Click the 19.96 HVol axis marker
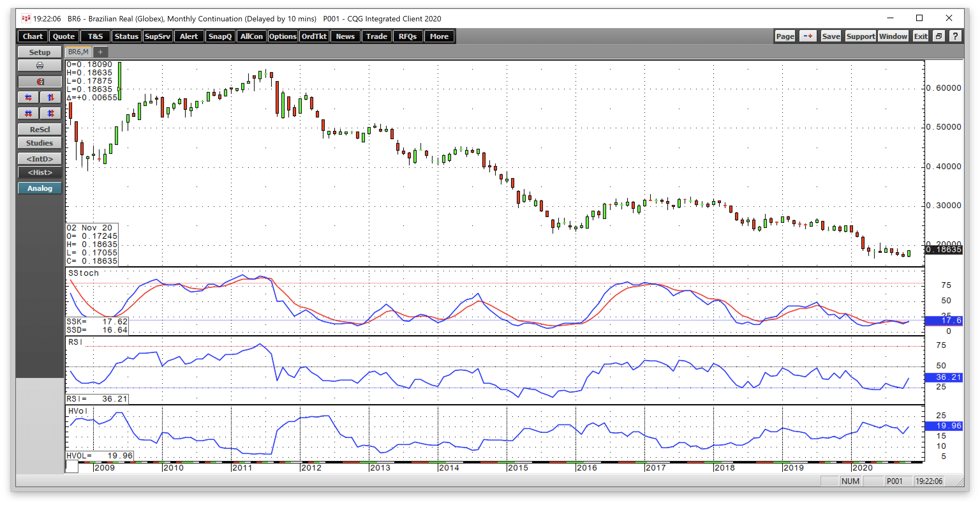 pyautogui.click(x=944, y=426)
